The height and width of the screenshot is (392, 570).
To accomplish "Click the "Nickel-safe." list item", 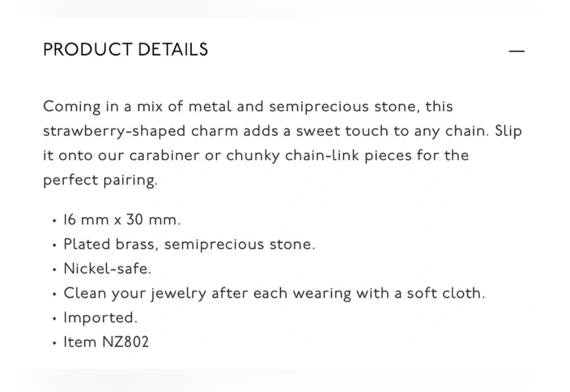I will [x=107, y=269].
